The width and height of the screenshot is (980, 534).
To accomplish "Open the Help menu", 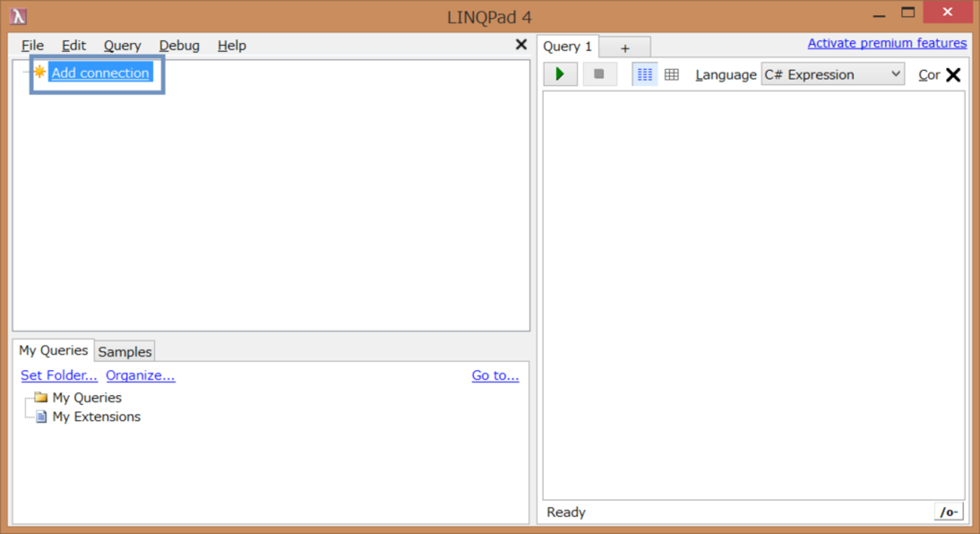I will [x=232, y=45].
